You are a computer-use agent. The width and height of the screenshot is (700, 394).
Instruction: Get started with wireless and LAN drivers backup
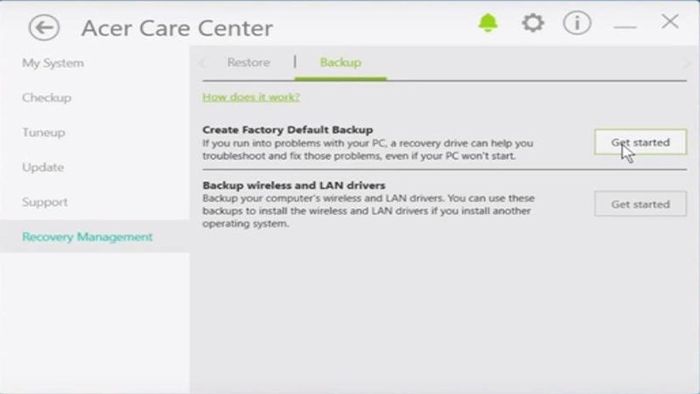[x=640, y=204]
